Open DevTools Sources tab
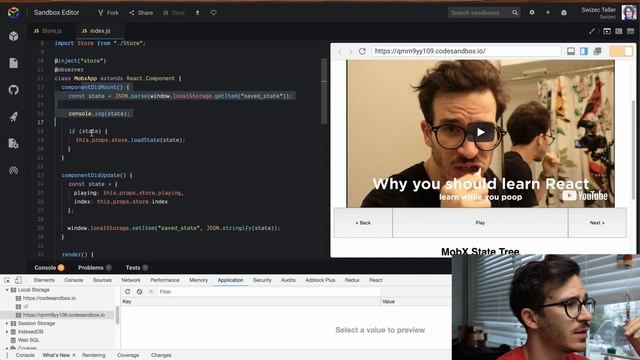This screenshot has height=360, width=640. coord(102,280)
